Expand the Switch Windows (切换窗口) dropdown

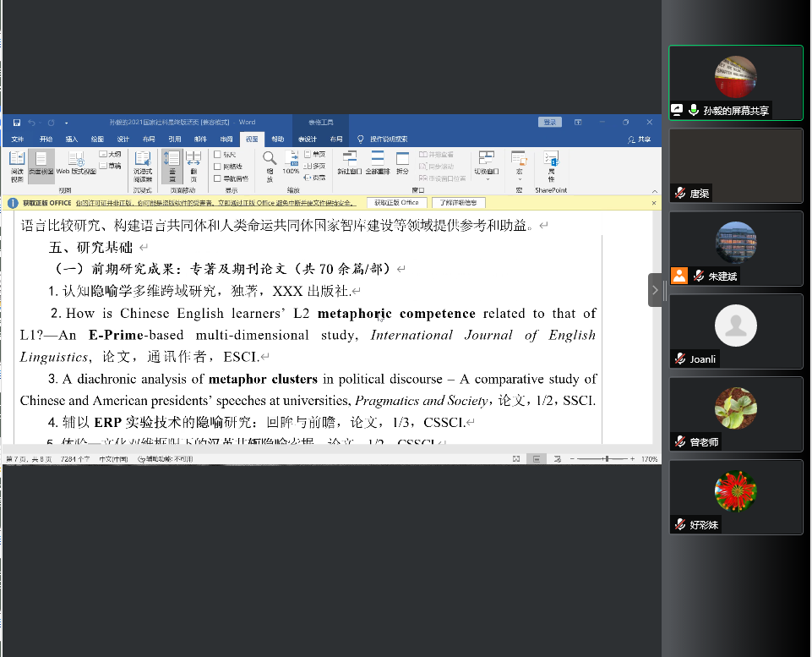click(x=486, y=166)
